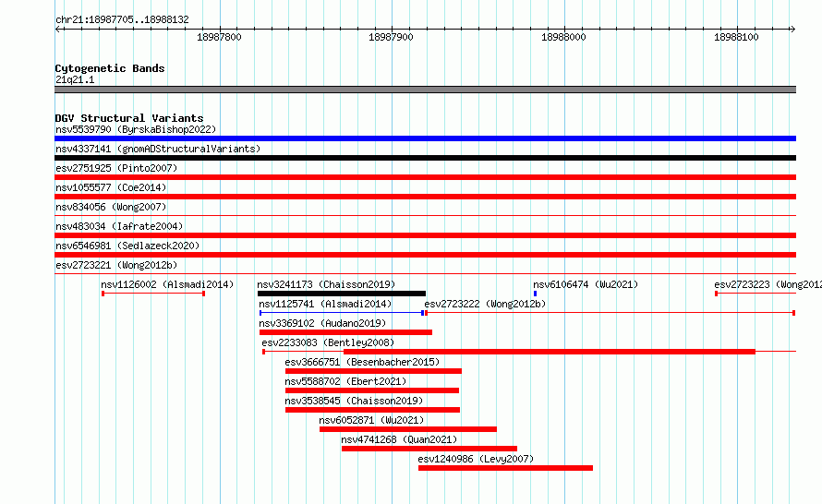Click the DGV Structural Variants track title

(x=129, y=118)
